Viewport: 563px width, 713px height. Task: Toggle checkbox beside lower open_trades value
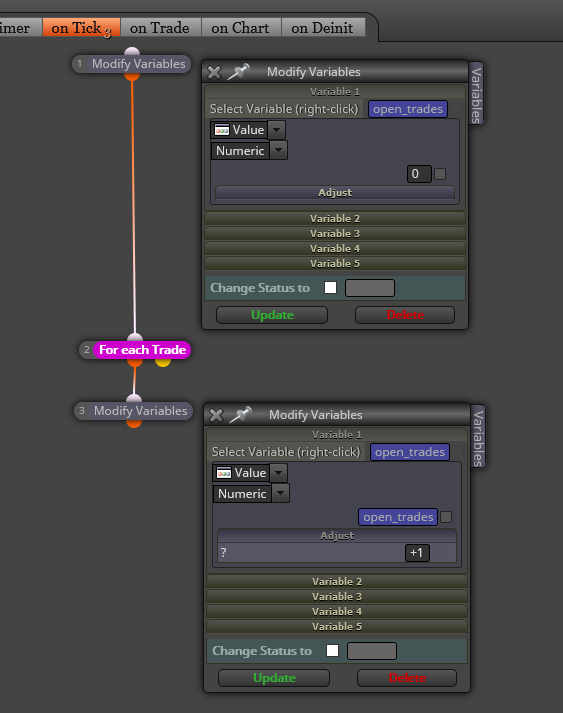[x=446, y=517]
